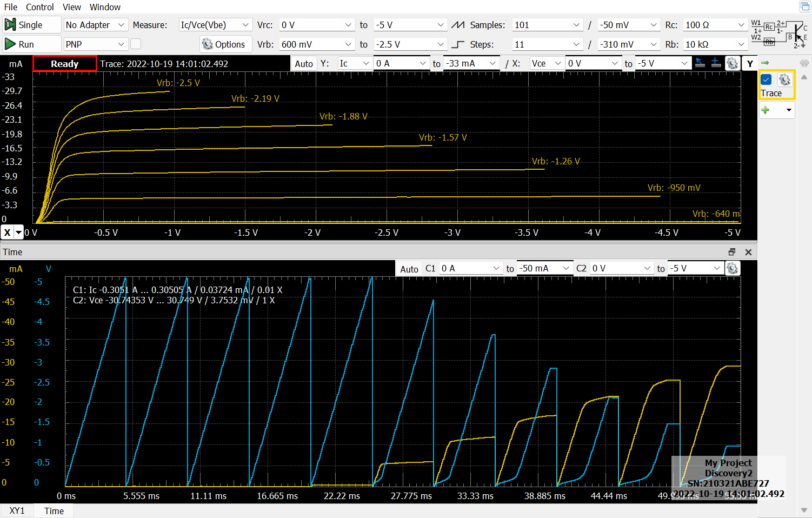The image size is (812, 518).
Task: Open the Rb 10 kΩ dropdown
Action: tap(715, 44)
